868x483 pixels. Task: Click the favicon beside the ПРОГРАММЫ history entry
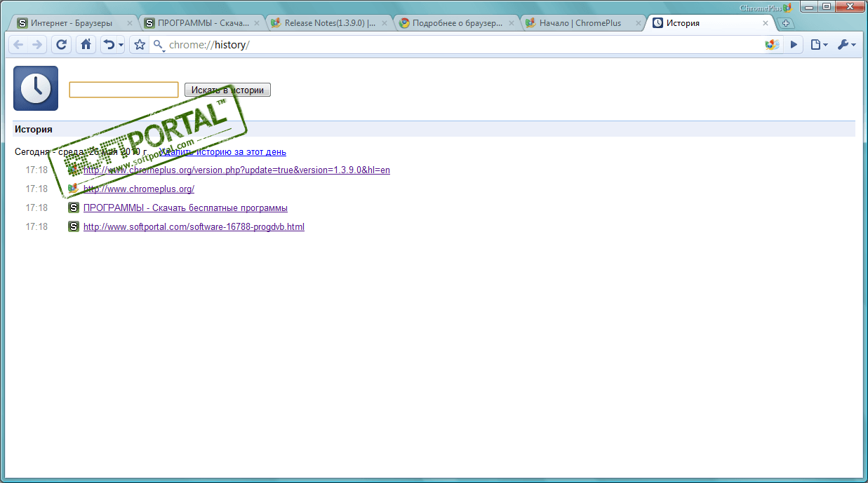pyautogui.click(x=73, y=208)
